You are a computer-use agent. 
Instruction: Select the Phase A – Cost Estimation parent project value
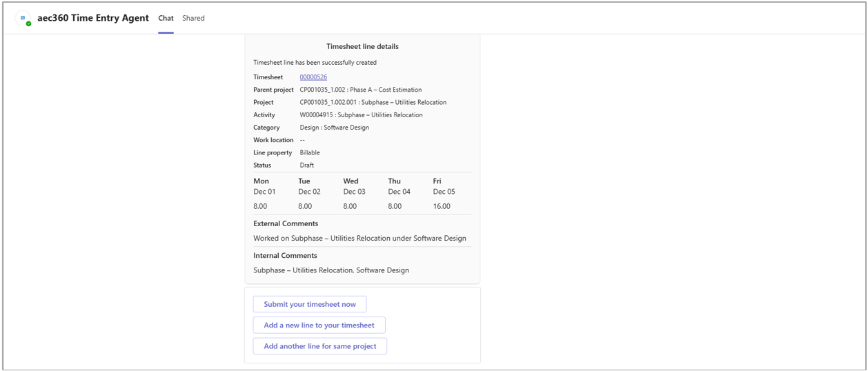point(360,90)
